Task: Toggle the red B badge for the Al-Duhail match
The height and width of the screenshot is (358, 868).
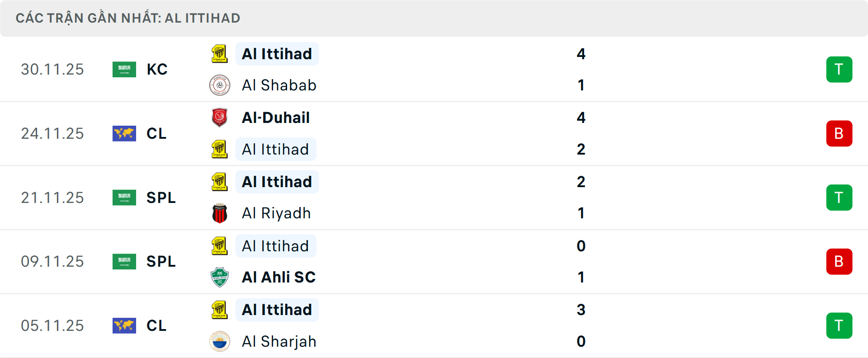Action: 840,133
